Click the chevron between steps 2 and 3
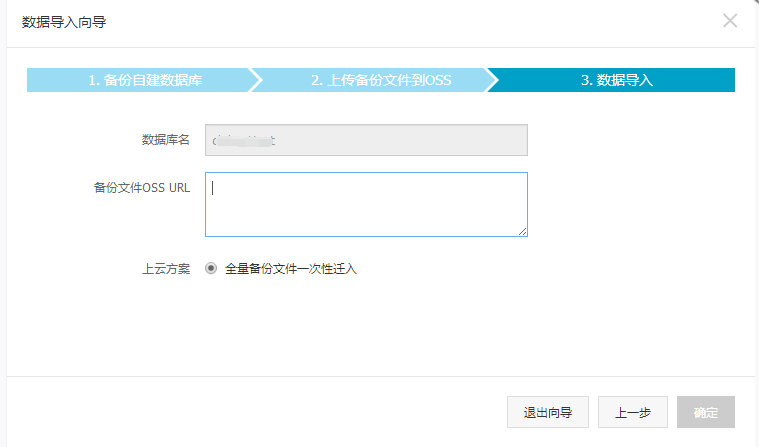759x447 pixels. [493, 80]
